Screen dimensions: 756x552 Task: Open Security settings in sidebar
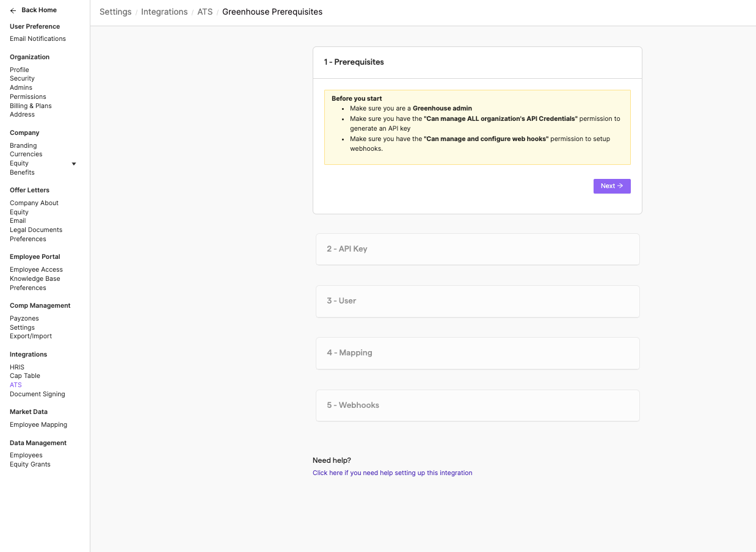[x=22, y=78]
